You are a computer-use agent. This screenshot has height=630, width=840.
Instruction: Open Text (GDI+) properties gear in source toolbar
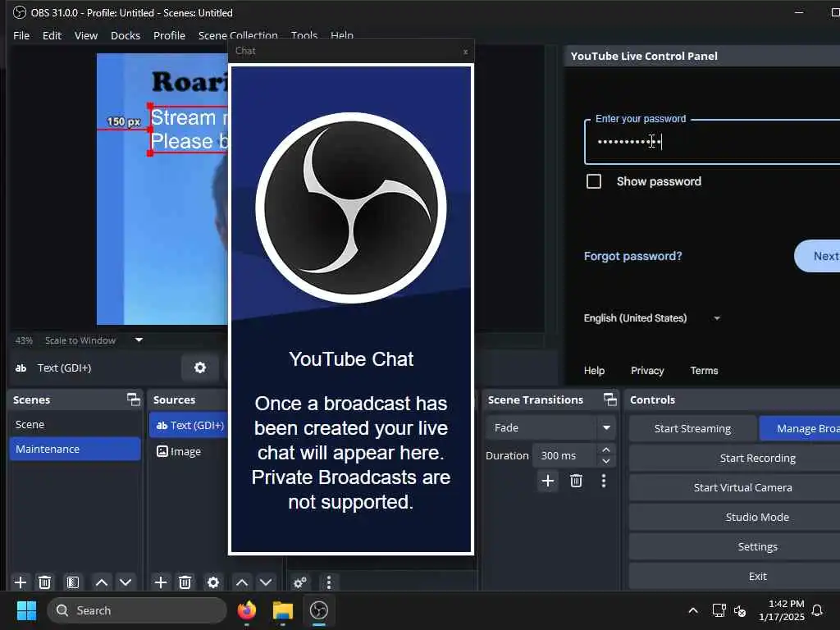[x=200, y=367]
